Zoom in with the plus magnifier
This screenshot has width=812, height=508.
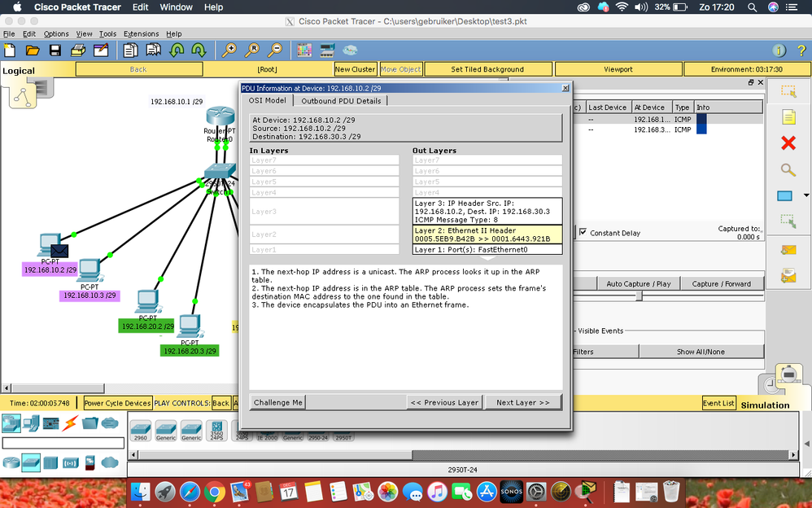tap(229, 50)
